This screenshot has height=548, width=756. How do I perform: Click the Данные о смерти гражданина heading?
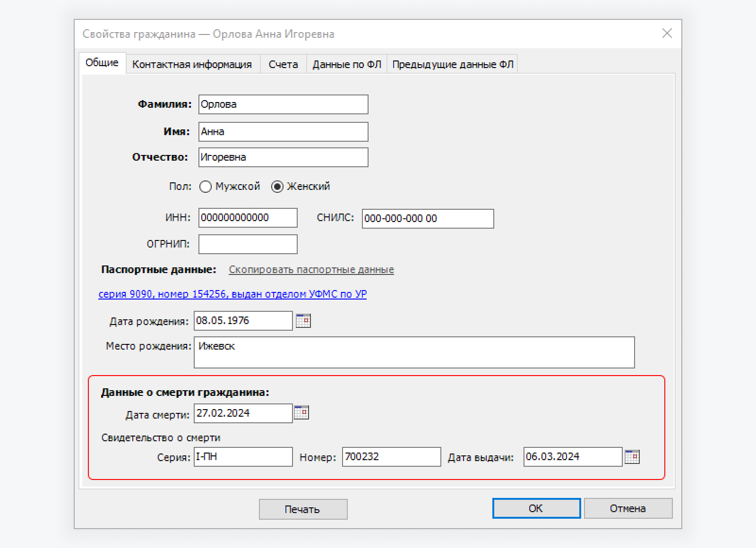point(185,393)
